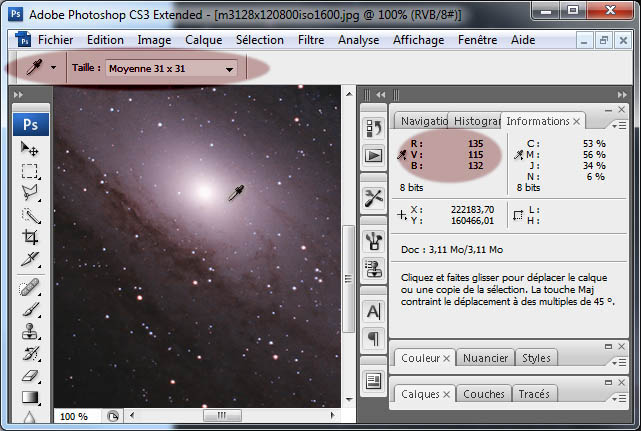Click the blue Ps logo atop toolbox
The height and width of the screenshot is (431, 641).
tap(31, 124)
